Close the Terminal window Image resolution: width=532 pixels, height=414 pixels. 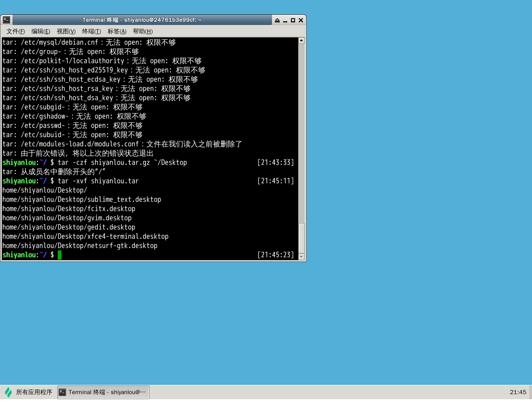pos(301,20)
